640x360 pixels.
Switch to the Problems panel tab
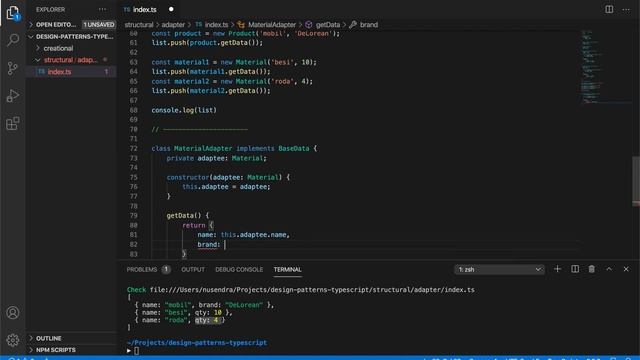click(x=142, y=269)
